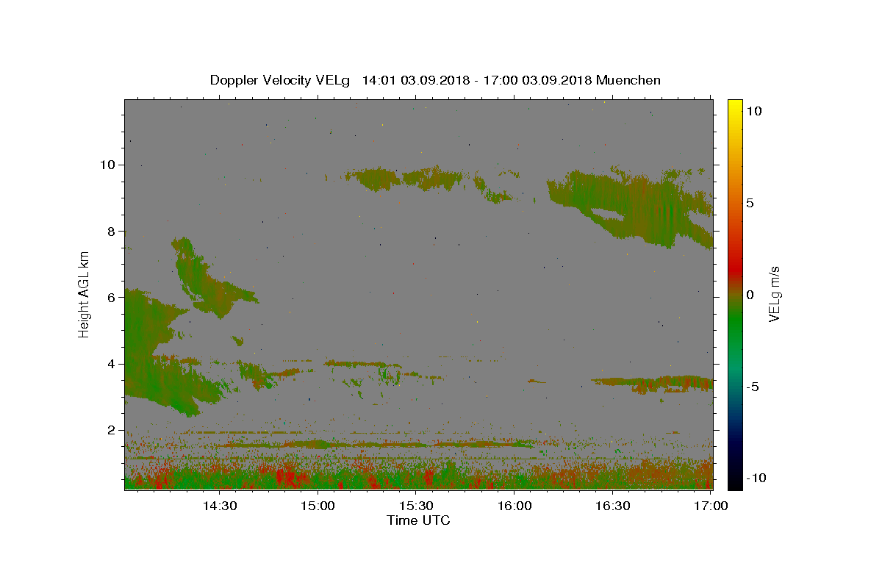Image resolution: width=882 pixels, height=588 pixels.
Task: Click the colorbar tick label '5'
Action: 749,203
